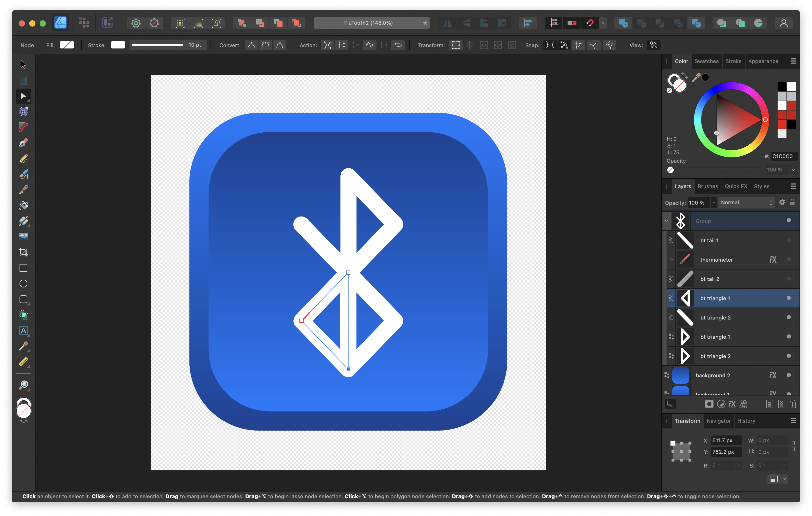This screenshot has height=516, width=812.
Task: Show the thermometer layer
Action: (788, 260)
